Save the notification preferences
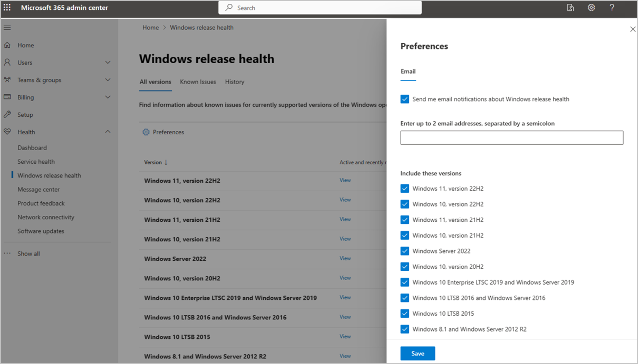This screenshot has width=638, height=364. pyautogui.click(x=417, y=353)
